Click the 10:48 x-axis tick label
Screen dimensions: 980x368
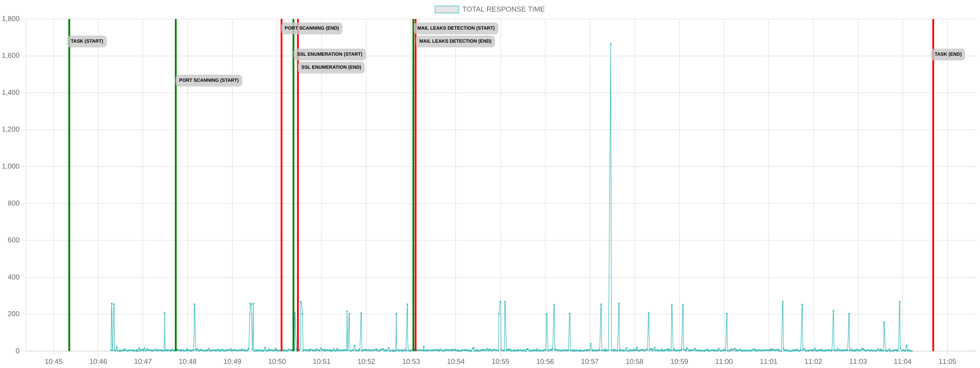click(188, 361)
